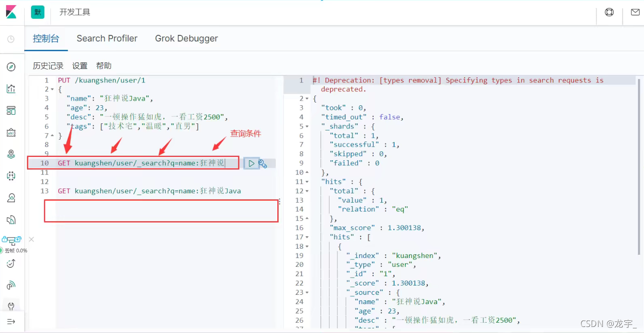Collapse "_source" fold at response line 23
The image size is (644, 333).
pos(307,292)
